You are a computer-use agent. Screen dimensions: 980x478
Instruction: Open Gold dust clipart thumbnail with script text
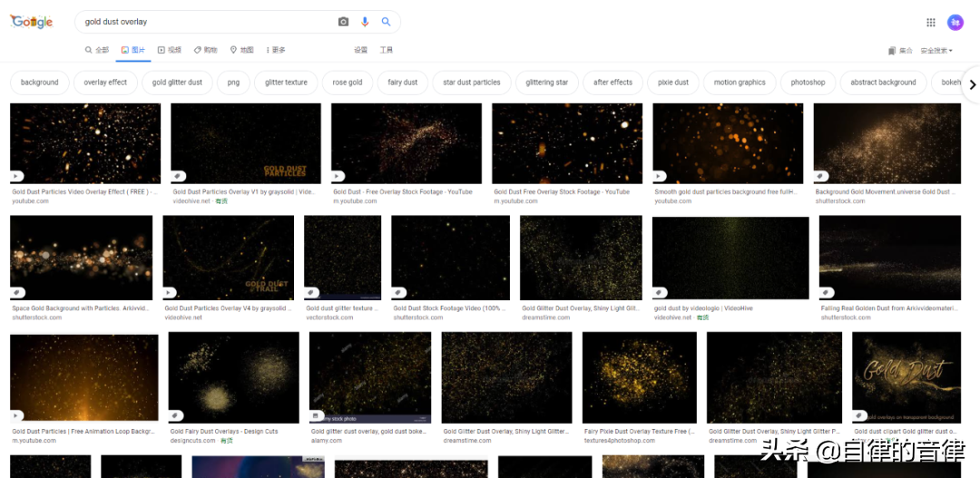coord(906,377)
